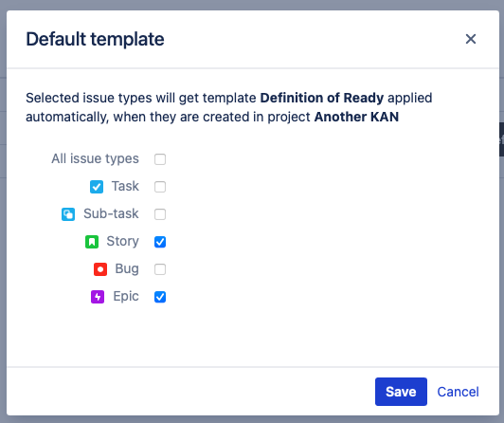
Task: Close the Default template dialog
Action: click(471, 39)
